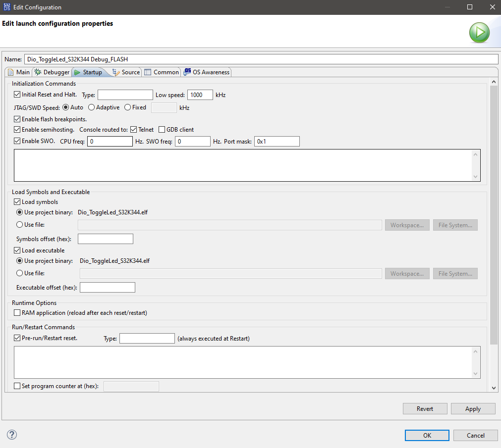
Task: Enable GDB client console routing
Action: tap(162, 129)
